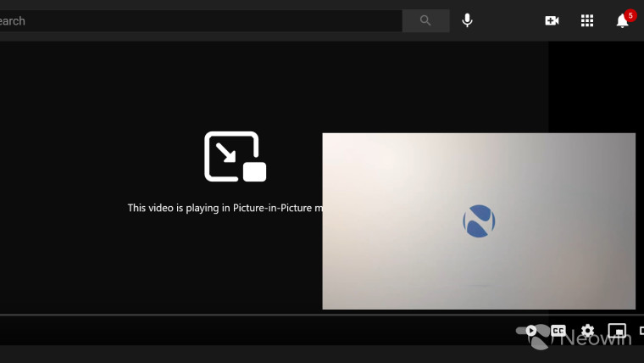
Task: Click the video progress bar
Action: [322, 315]
